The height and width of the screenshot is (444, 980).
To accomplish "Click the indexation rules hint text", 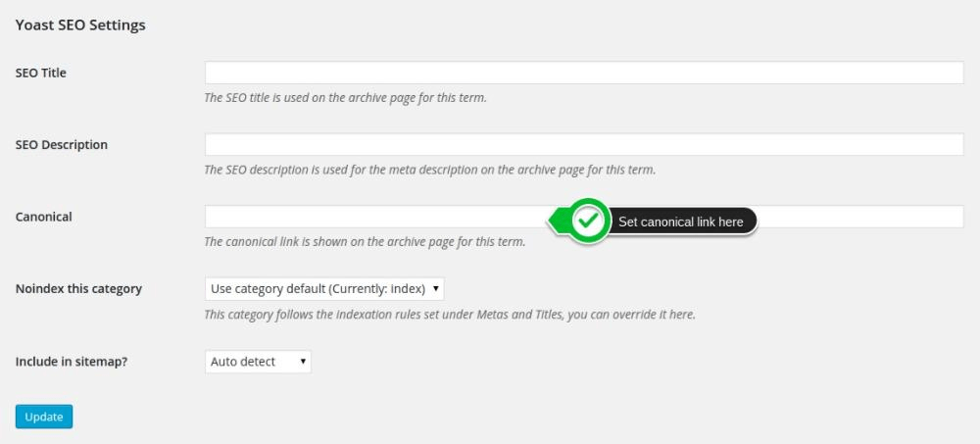I will click(450, 315).
